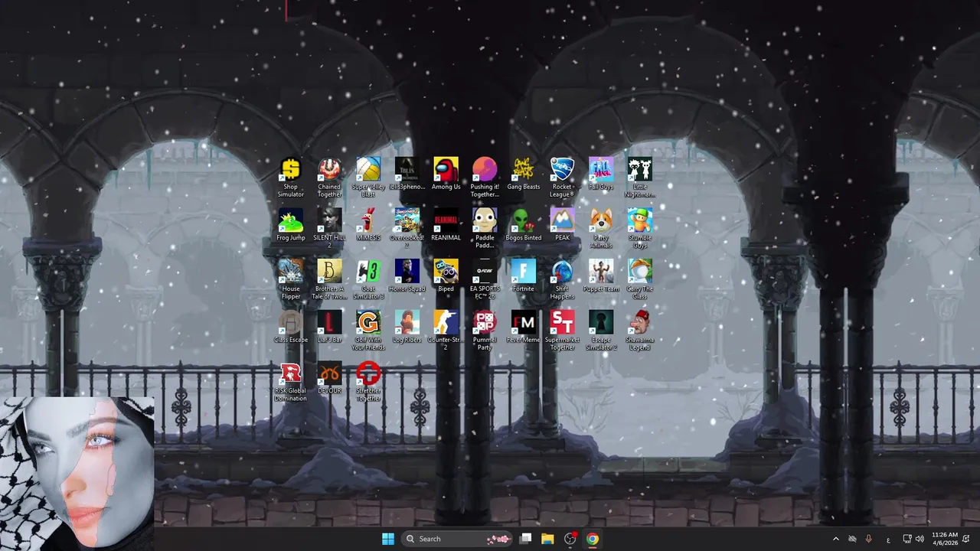The width and height of the screenshot is (980, 551).
Task: Select the Shift Happens shortcut
Action: [563, 280]
